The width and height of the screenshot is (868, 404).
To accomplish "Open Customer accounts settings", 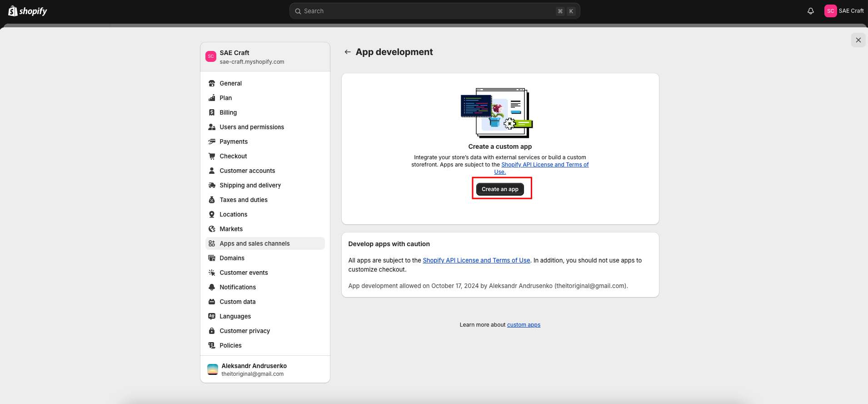I will (x=265, y=171).
